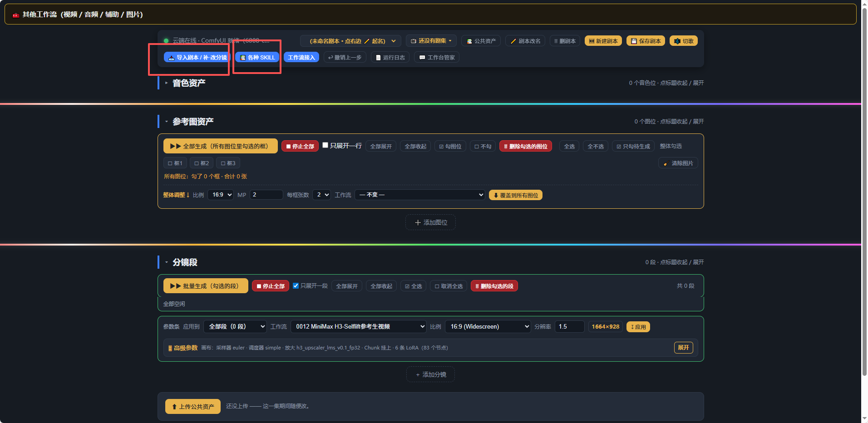Enable 只展开一行 checkbox

(325, 145)
